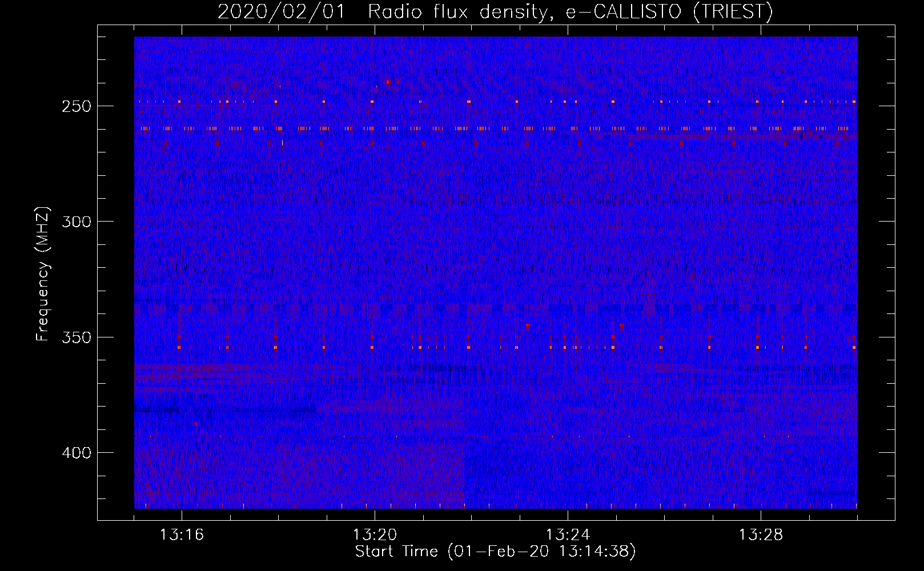Click the 13:16 time tick label
The image size is (924, 571).
pyautogui.click(x=182, y=535)
